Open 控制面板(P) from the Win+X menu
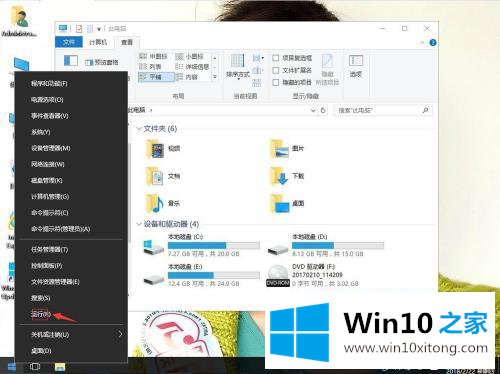500x374 pixels. point(47,266)
